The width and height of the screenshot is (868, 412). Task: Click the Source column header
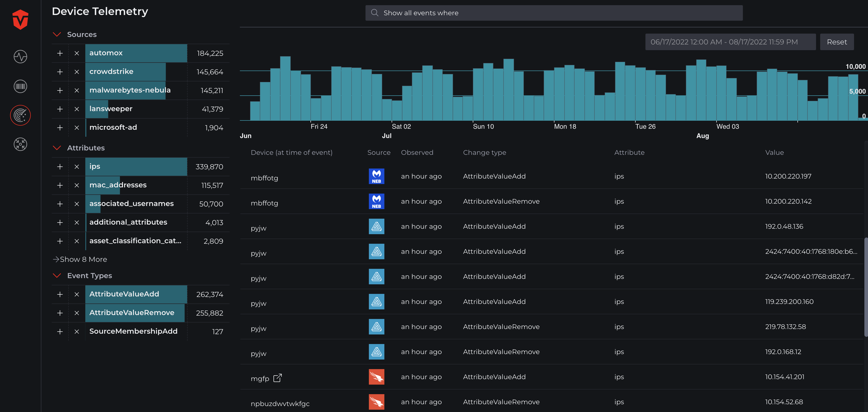pos(379,152)
